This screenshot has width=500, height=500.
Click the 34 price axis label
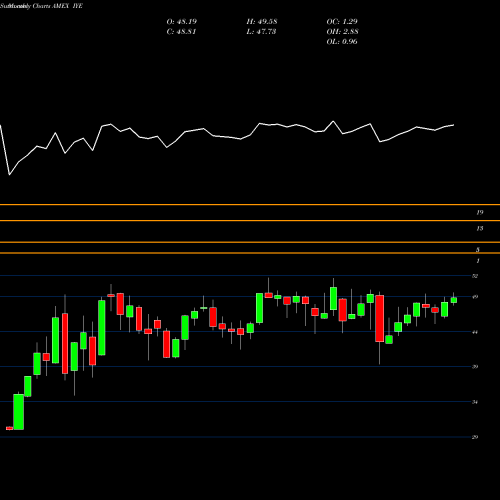click(475, 402)
